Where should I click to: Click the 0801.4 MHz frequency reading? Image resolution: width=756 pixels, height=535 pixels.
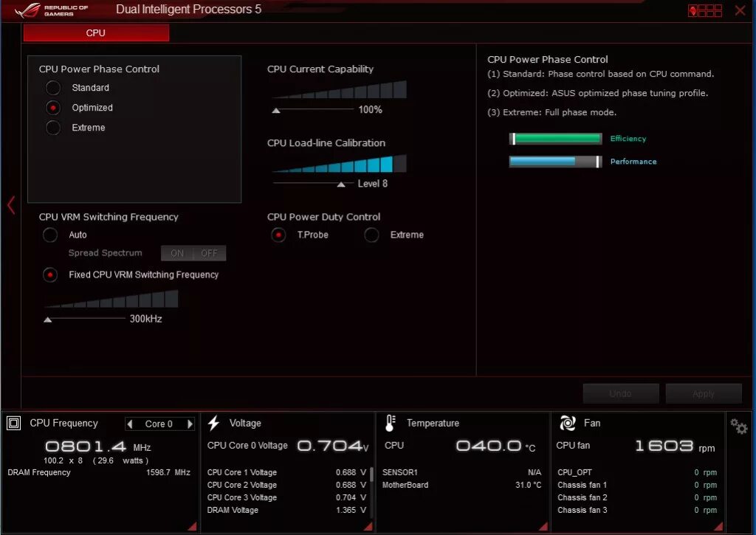pyautogui.click(x=98, y=446)
